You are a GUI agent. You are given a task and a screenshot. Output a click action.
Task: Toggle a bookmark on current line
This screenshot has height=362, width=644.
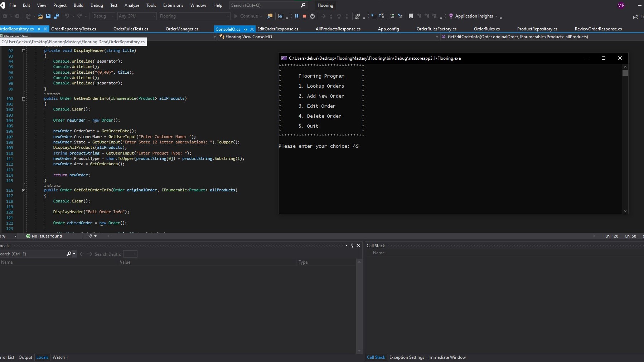click(x=411, y=16)
